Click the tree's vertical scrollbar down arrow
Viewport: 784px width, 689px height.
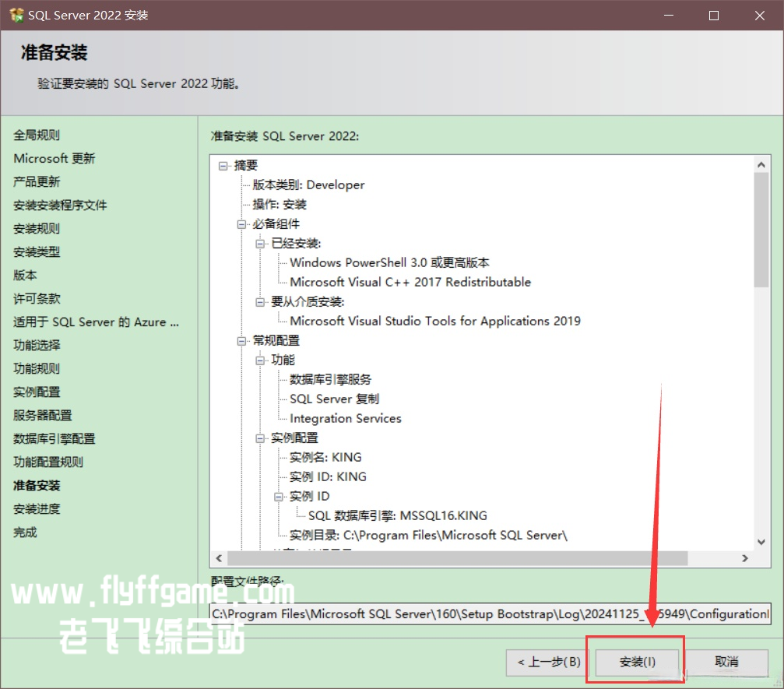tap(761, 542)
